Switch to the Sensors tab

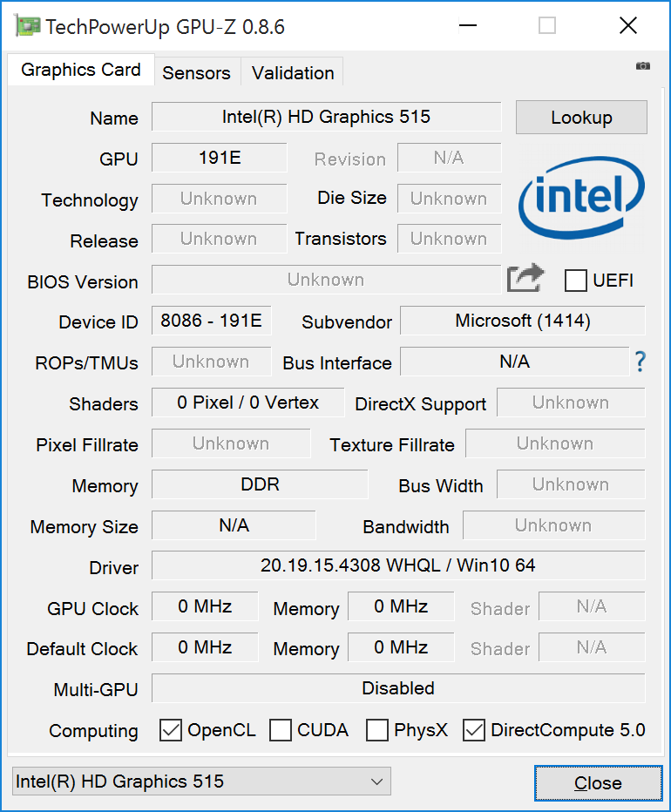[196, 73]
